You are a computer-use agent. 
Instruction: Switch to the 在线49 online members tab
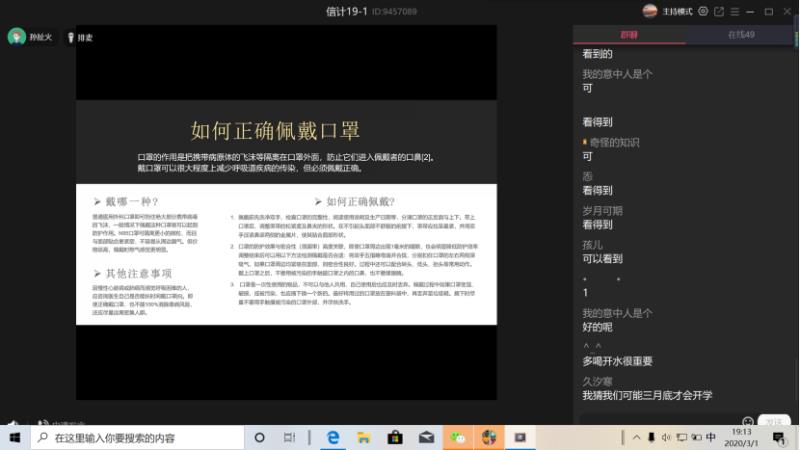(x=741, y=34)
